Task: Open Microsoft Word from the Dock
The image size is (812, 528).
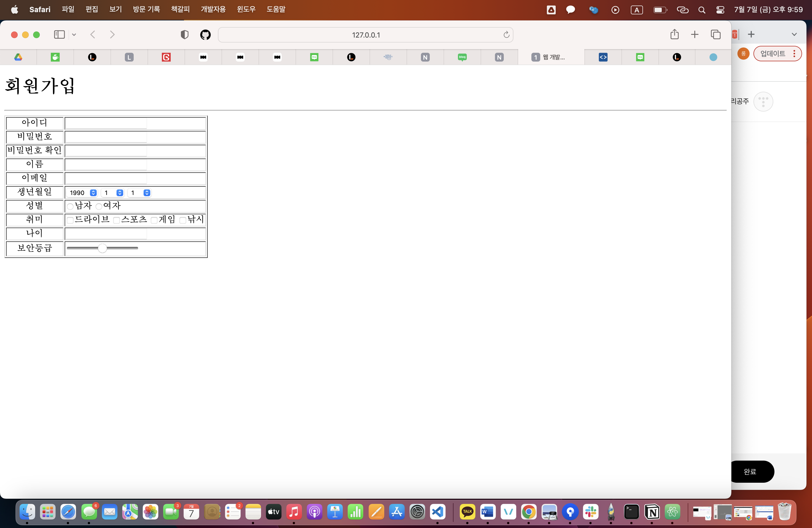Action: tap(488, 512)
